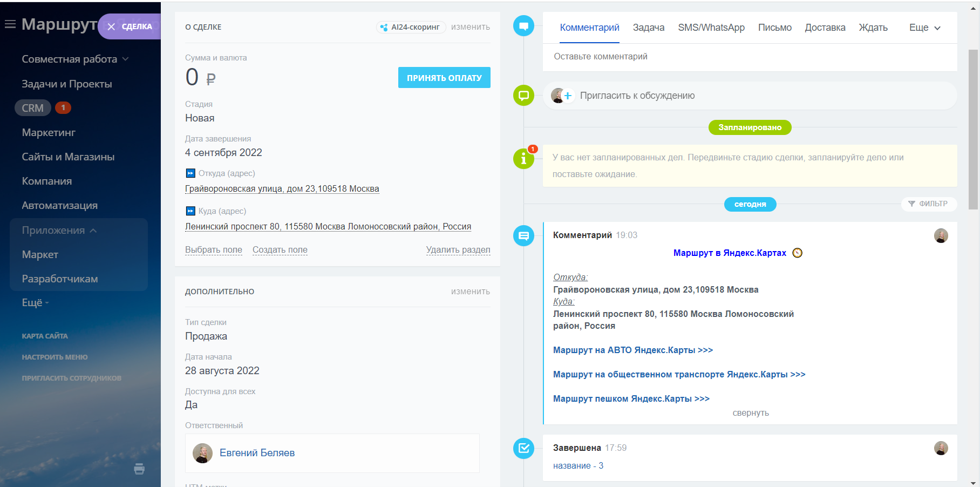Screen dimensions: 980x487
Task: Click the Куда address Ленинский проспект 80
Action: [328, 227]
